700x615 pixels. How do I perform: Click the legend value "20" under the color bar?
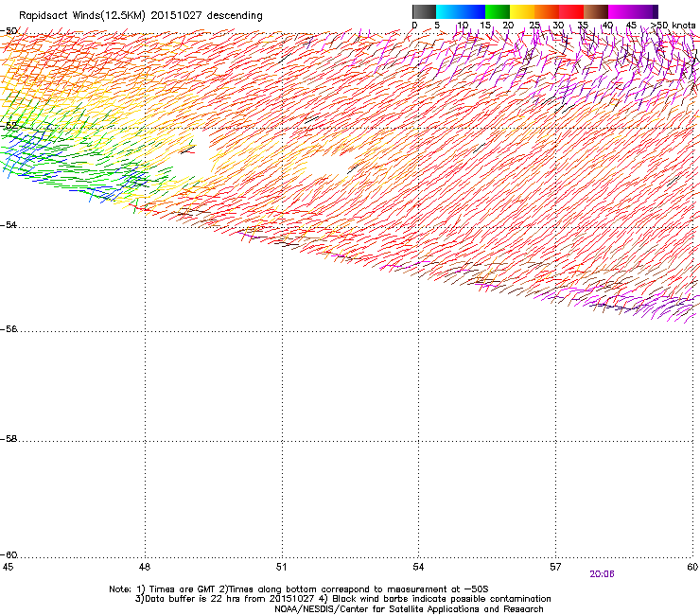tap(508, 25)
